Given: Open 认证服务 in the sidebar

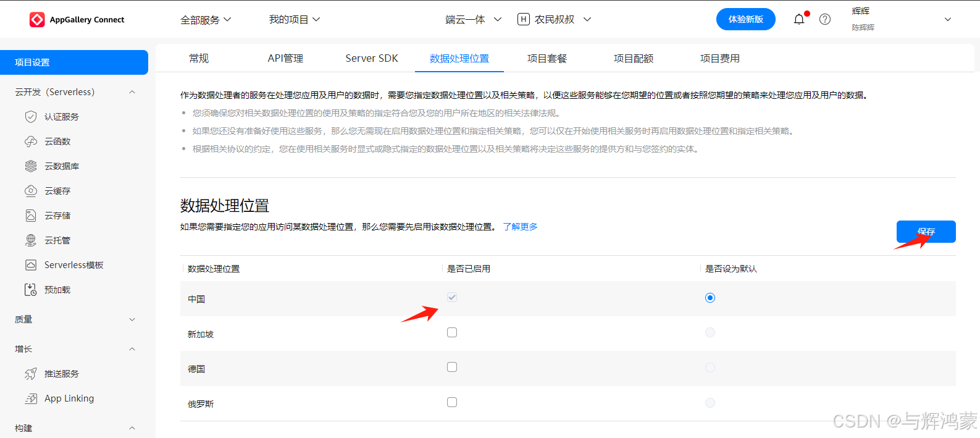Looking at the screenshot, I should [62, 117].
